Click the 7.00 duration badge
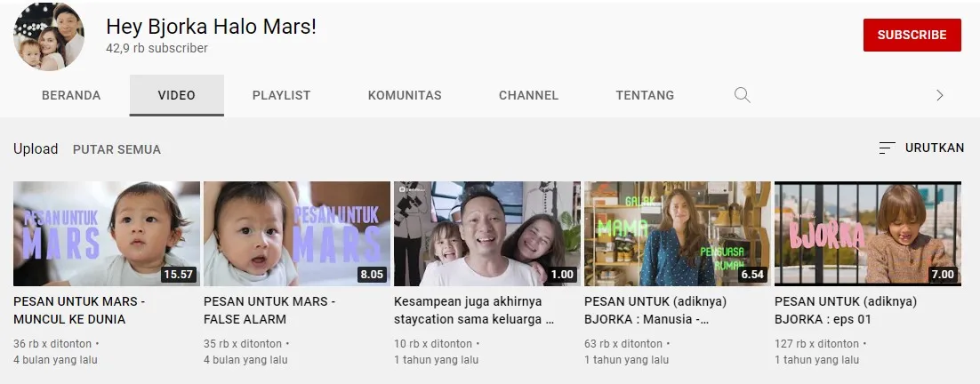 click(x=943, y=274)
